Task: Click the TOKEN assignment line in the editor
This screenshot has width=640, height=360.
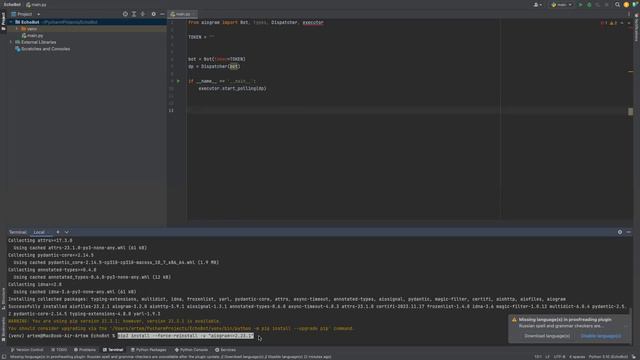Action: coord(201,37)
